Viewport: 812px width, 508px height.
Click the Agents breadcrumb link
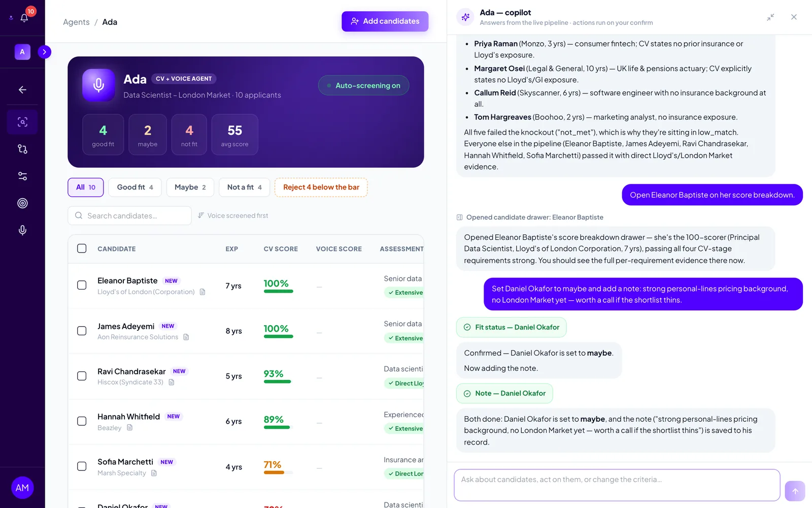pos(76,22)
